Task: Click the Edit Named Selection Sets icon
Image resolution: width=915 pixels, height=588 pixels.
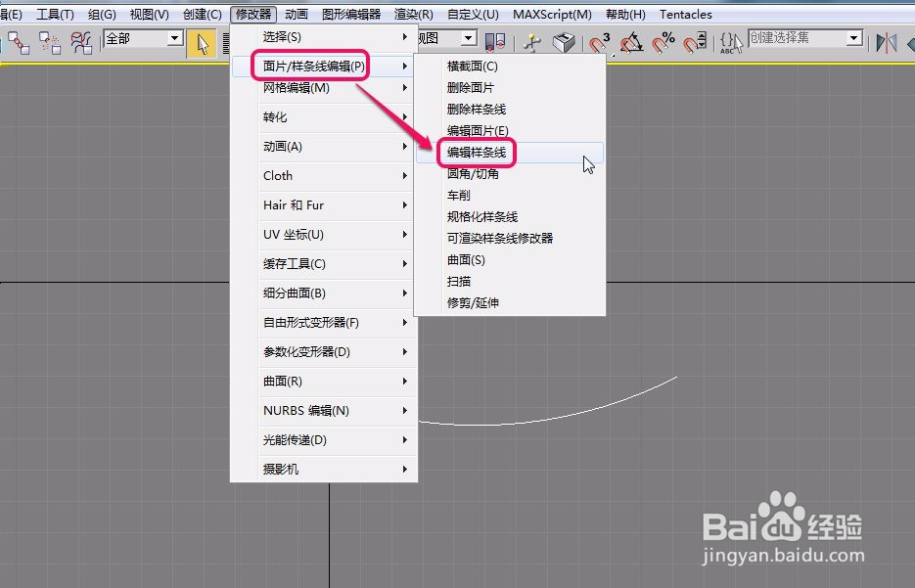Action: point(731,43)
